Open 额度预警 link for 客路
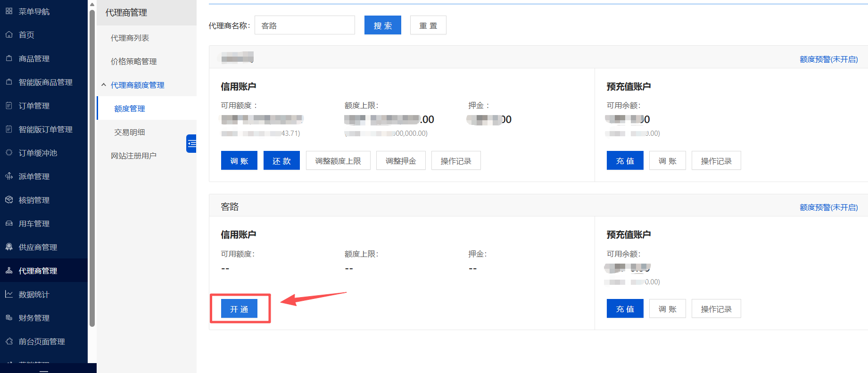868x373 pixels. pyautogui.click(x=829, y=207)
